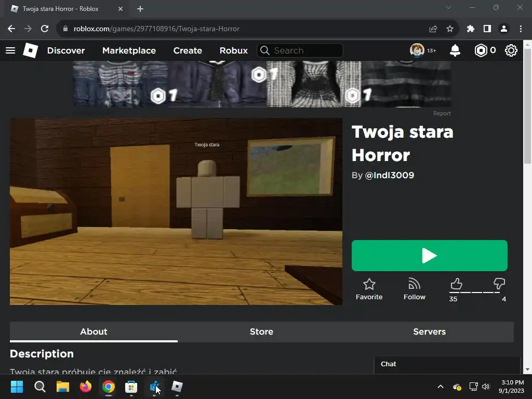The height and width of the screenshot is (399, 532).
Task: Close the Twoja stara Horror tab
Action: (x=121, y=9)
